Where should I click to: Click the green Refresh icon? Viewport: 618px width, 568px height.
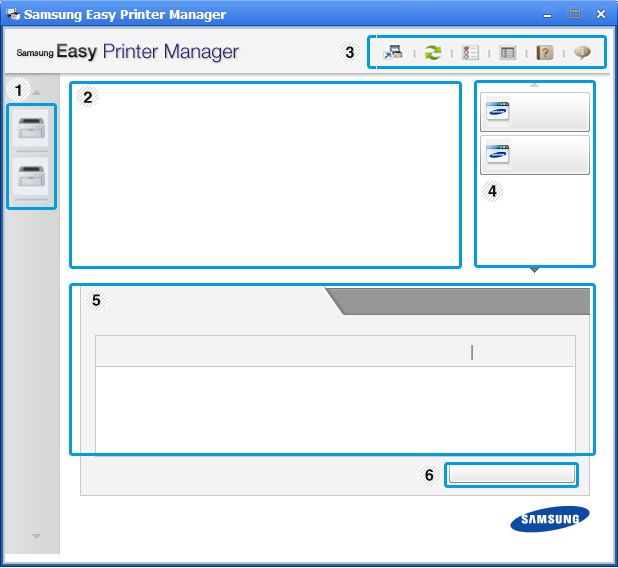tap(432, 53)
